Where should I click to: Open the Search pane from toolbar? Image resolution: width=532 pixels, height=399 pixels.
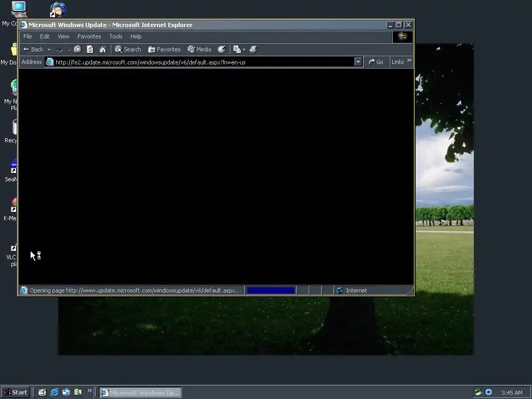tap(128, 49)
